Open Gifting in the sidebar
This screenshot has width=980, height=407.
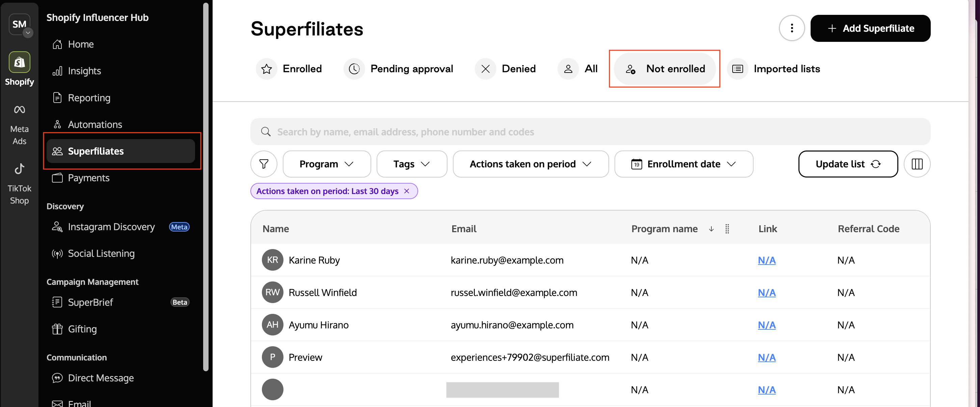point(120,329)
